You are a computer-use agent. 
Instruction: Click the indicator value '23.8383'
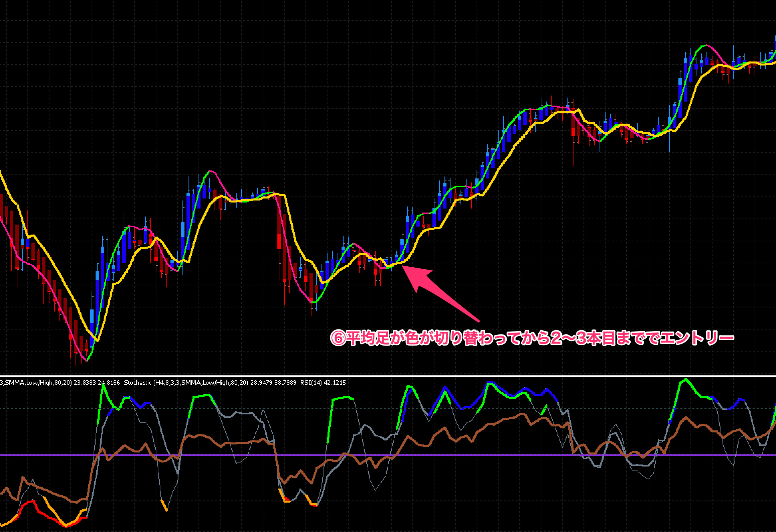pyautogui.click(x=85, y=383)
